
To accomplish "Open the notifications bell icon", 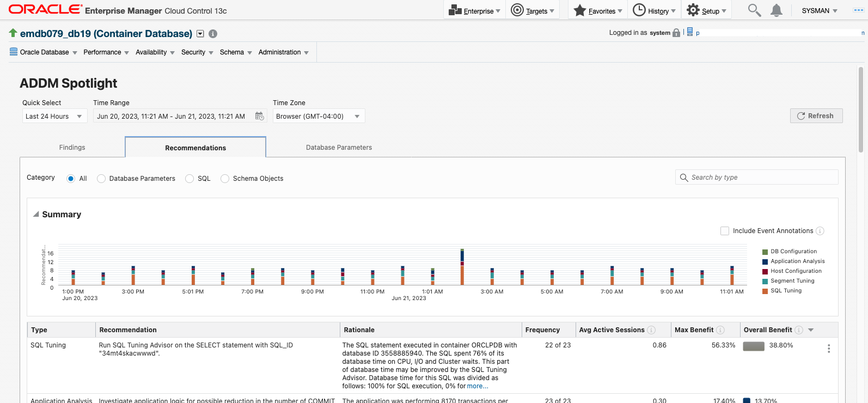I will (x=777, y=10).
